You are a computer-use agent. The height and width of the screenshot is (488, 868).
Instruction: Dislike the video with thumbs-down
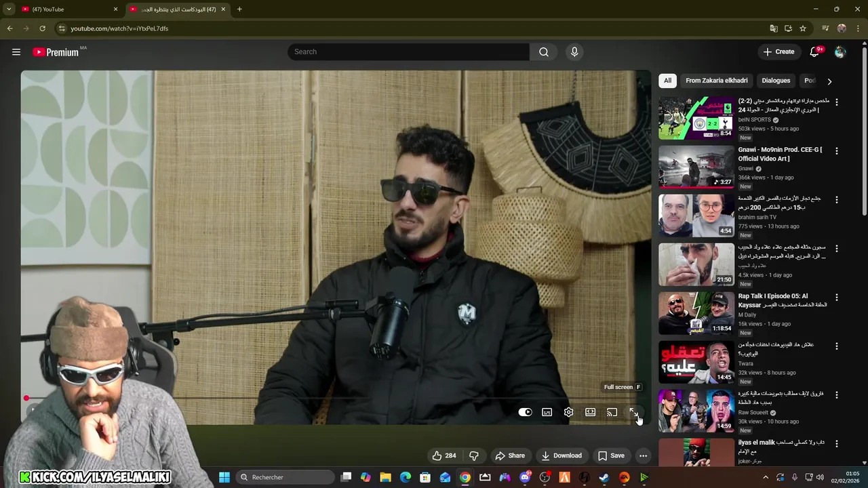(x=474, y=455)
